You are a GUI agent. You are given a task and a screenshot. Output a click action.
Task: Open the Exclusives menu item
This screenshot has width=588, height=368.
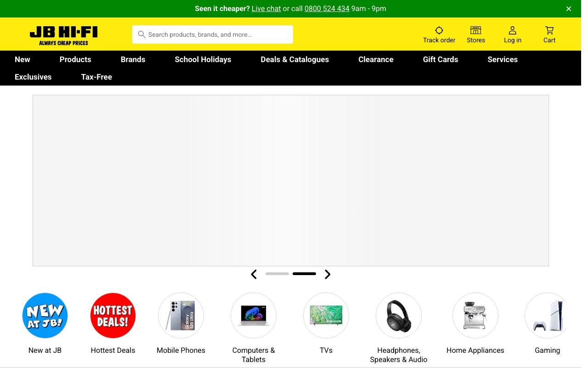[33, 77]
